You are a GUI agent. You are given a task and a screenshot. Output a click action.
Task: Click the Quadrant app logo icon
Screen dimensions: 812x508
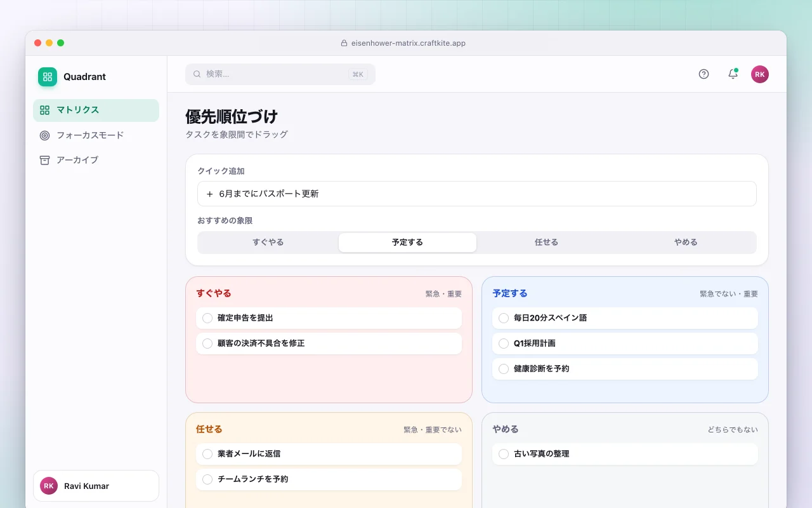pos(48,77)
